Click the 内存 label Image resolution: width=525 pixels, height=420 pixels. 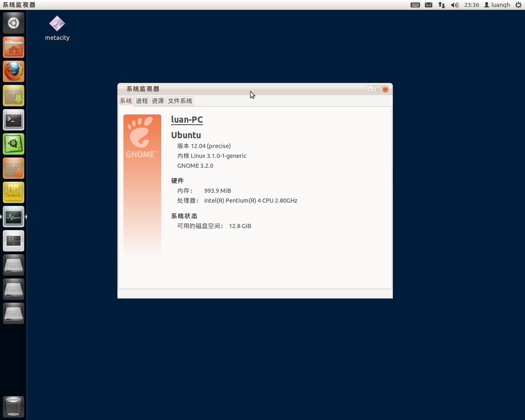[x=185, y=191]
